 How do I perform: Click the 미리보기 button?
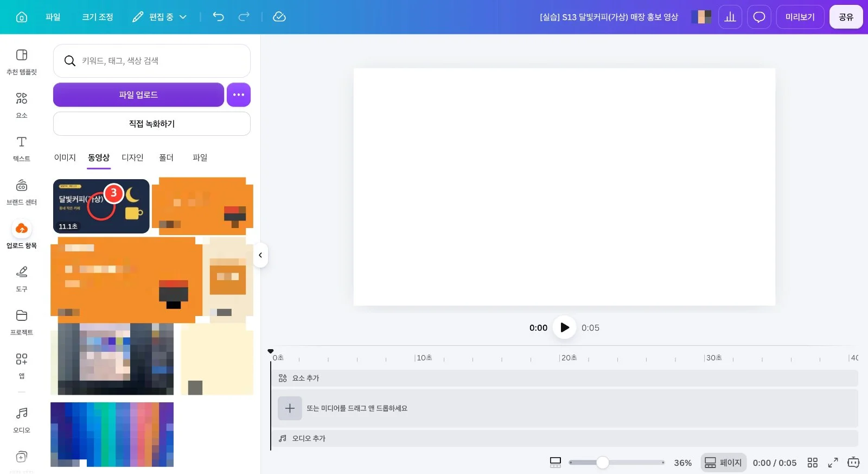[x=800, y=17]
